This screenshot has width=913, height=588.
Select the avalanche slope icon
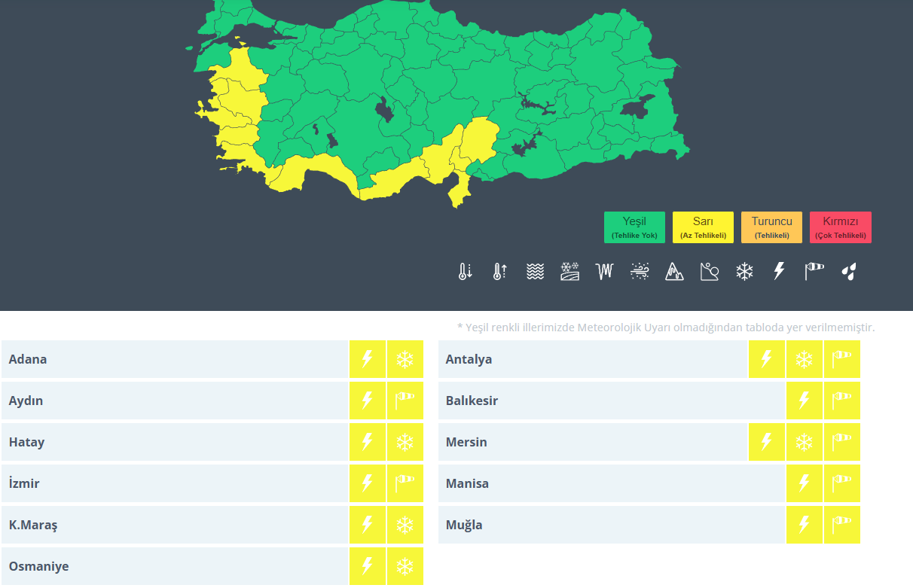tap(710, 272)
